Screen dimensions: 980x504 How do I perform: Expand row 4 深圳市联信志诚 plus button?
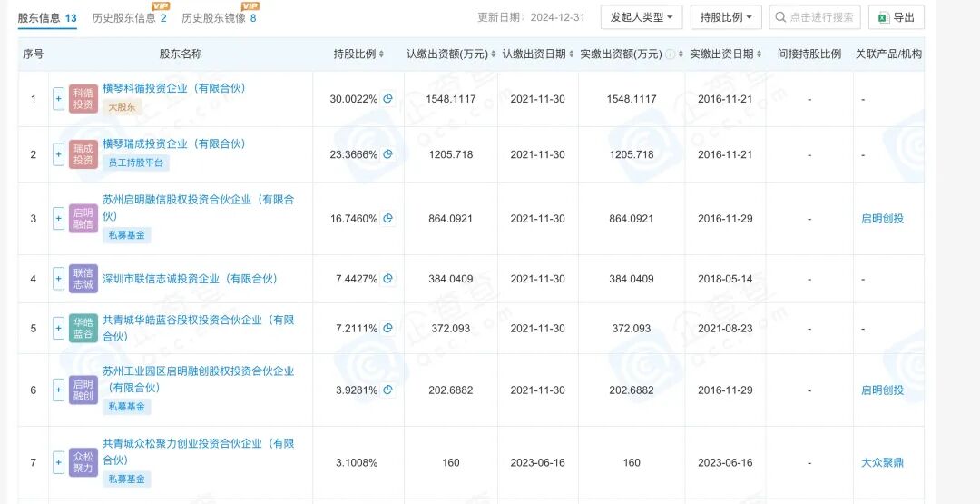tap(59, 279)
